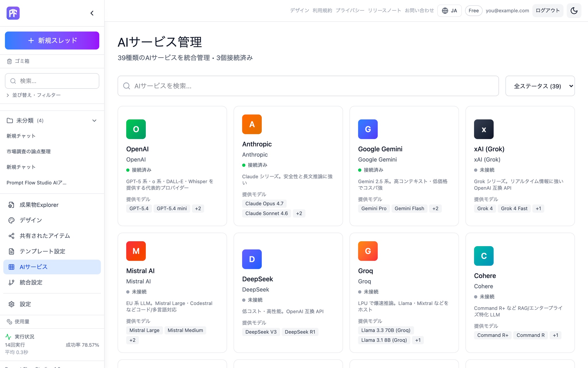Click the globe icon in the JA language button
Screen dimensions: 588x368
click(x=445, y=11)
